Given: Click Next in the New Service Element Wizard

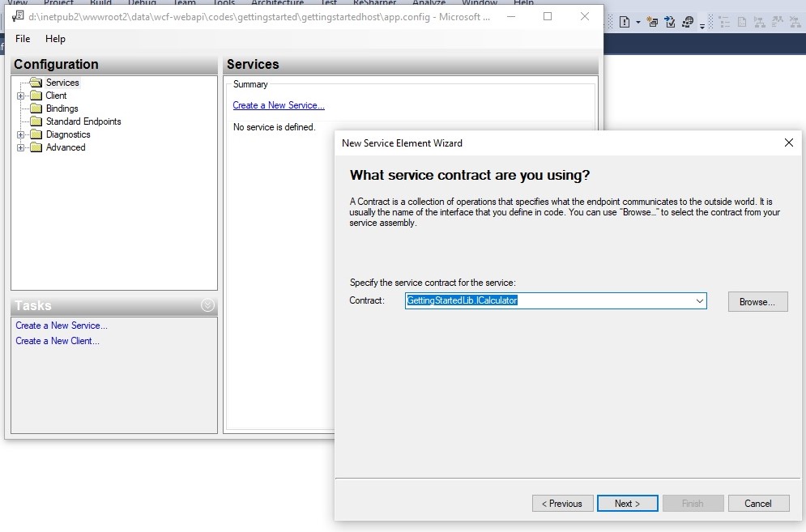Looking at the screenshot, I should point(627,503).
